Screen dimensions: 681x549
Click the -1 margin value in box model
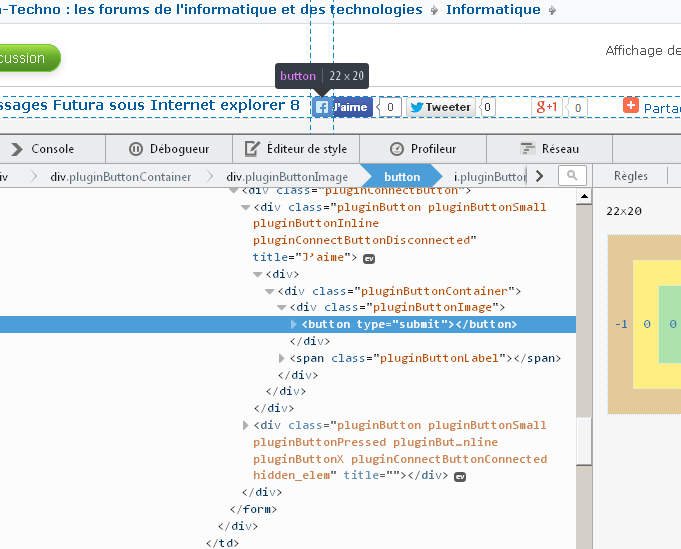(621, 324)
